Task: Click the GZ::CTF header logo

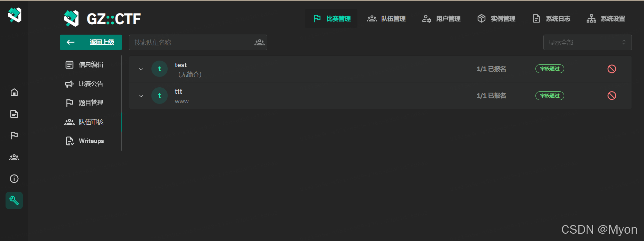Action: (102, 19)
